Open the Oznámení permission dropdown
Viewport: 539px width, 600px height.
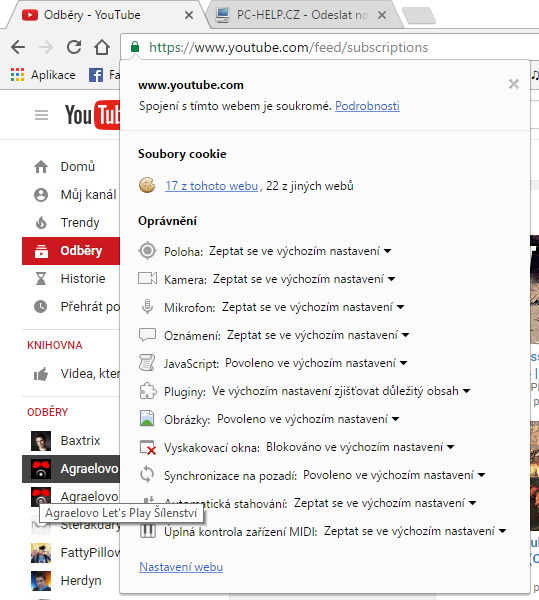(x=318, y=335)
